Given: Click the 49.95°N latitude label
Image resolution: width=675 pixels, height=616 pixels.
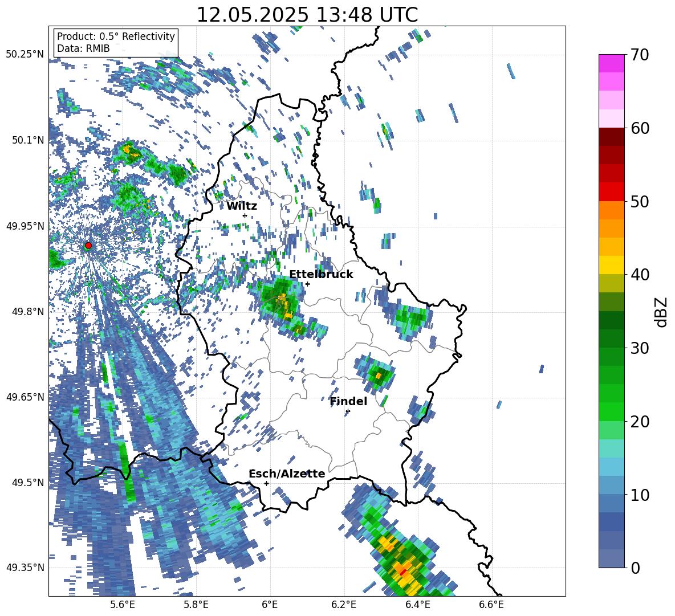Looking at the screenshot, I should click(x=25, y=226).
